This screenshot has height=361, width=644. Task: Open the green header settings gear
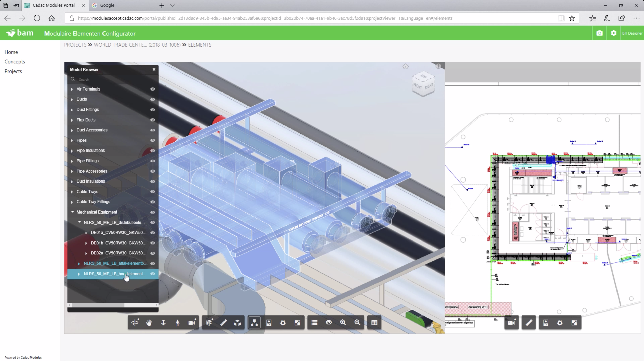point(614,33)
